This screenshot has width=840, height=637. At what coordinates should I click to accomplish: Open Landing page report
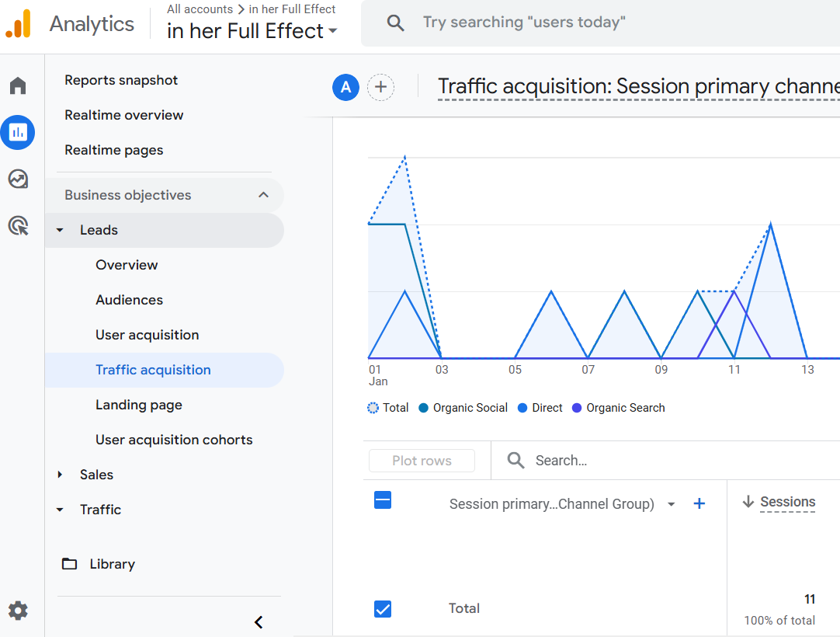139,405
